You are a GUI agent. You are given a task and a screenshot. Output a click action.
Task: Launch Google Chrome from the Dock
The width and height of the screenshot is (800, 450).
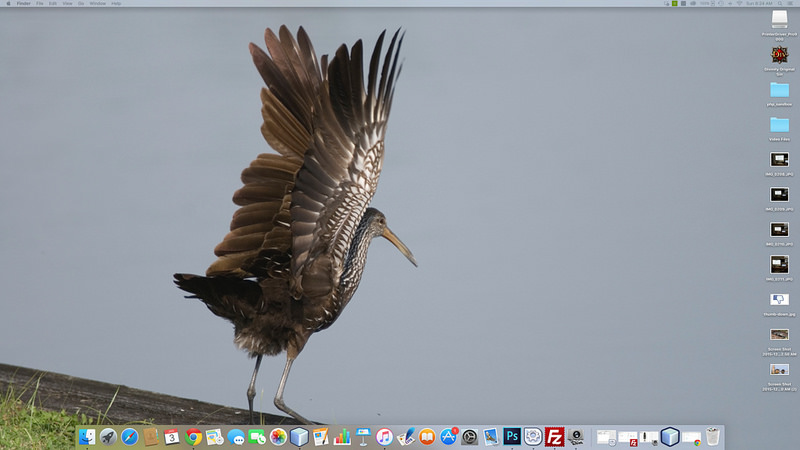click(x=193, y=437)
